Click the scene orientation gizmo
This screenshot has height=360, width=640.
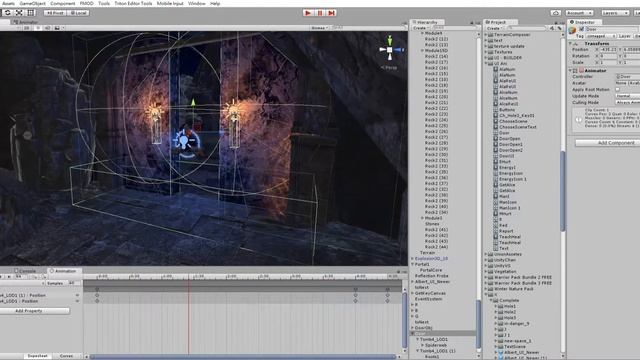390,50
